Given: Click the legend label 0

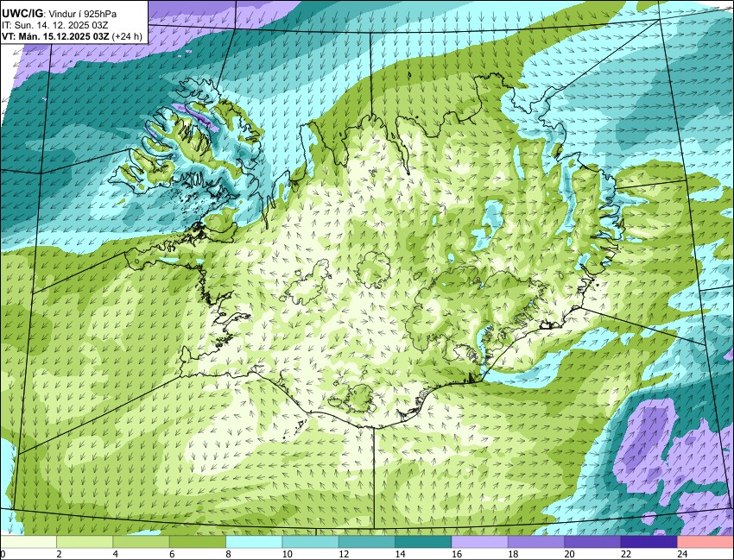Looking at the screenshot, I should click(3, 554).
